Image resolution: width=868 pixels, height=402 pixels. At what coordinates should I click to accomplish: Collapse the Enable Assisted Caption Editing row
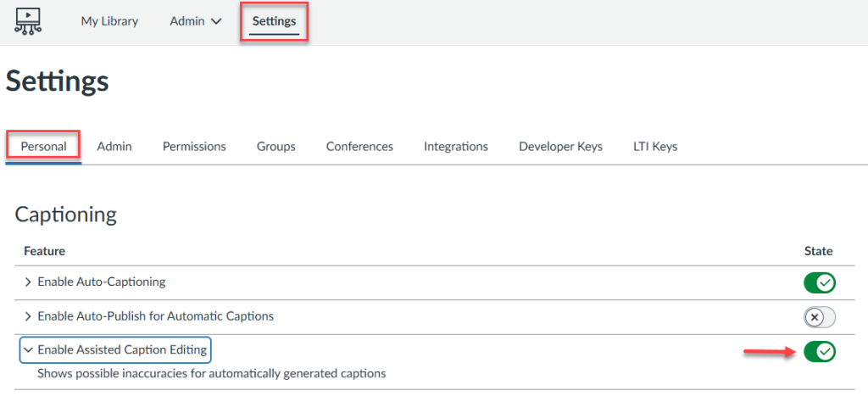[x=28, y=349]
